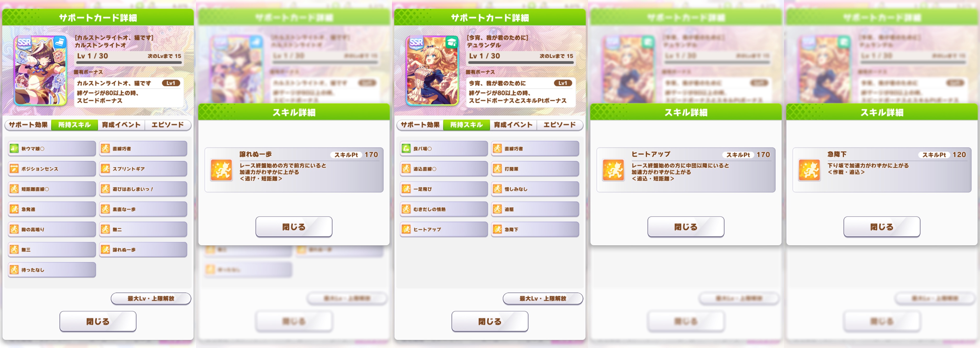Open the 待ったなし skill entry

coord(52,270)
